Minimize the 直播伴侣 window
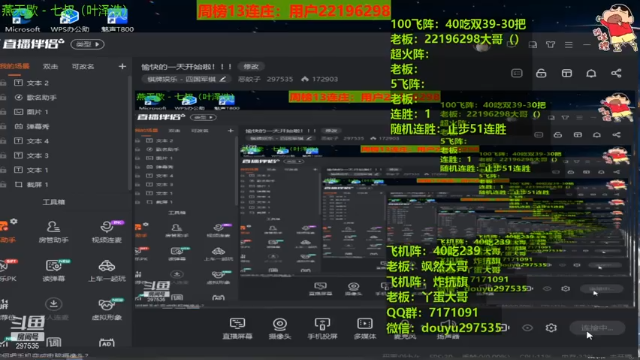This screenshot has height=360, width=640. point(587,44)
